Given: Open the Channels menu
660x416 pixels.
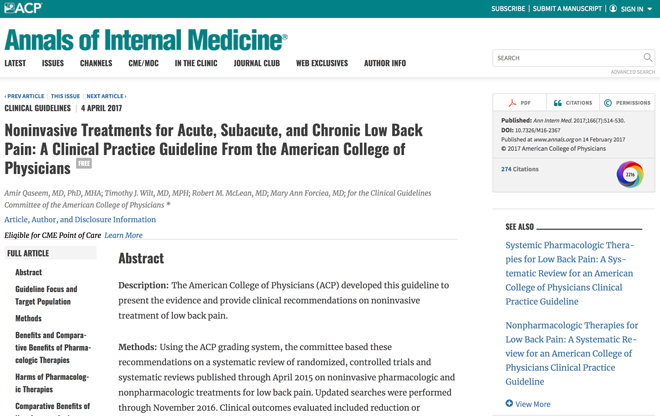Looking at the screenshot, I should 96,63.
